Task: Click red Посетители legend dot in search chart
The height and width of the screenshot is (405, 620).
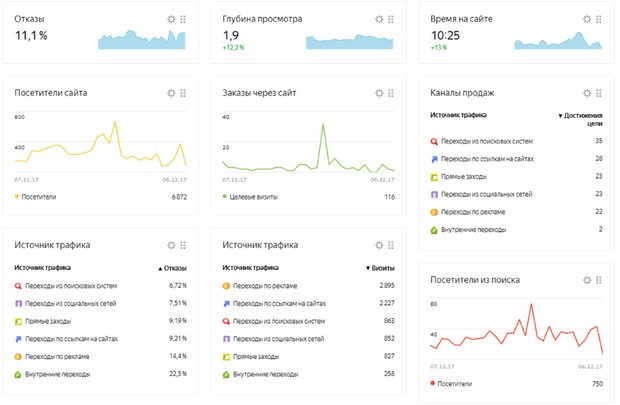Action: pos(433,383)
